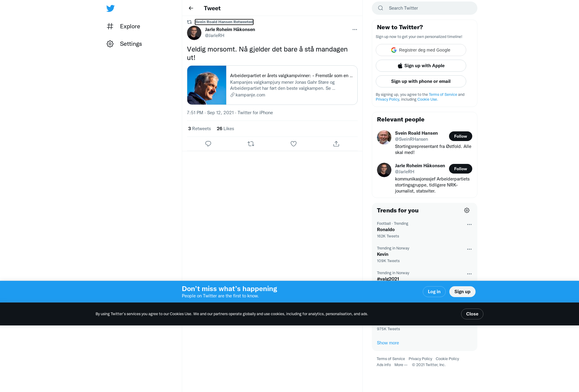This screenshot has height=392, width=579.
Task: Open more options for Ronaldo trend
Action: [469, 224]
